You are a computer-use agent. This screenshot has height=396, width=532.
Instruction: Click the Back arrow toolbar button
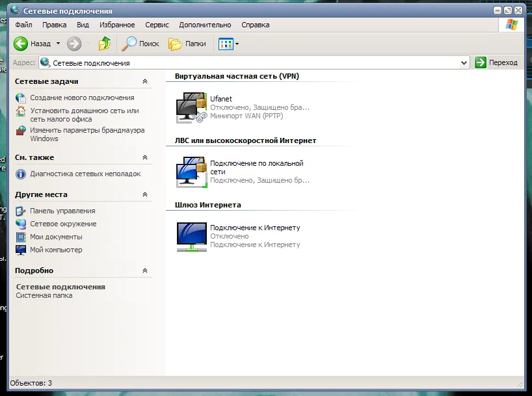[x=21, y=44]
